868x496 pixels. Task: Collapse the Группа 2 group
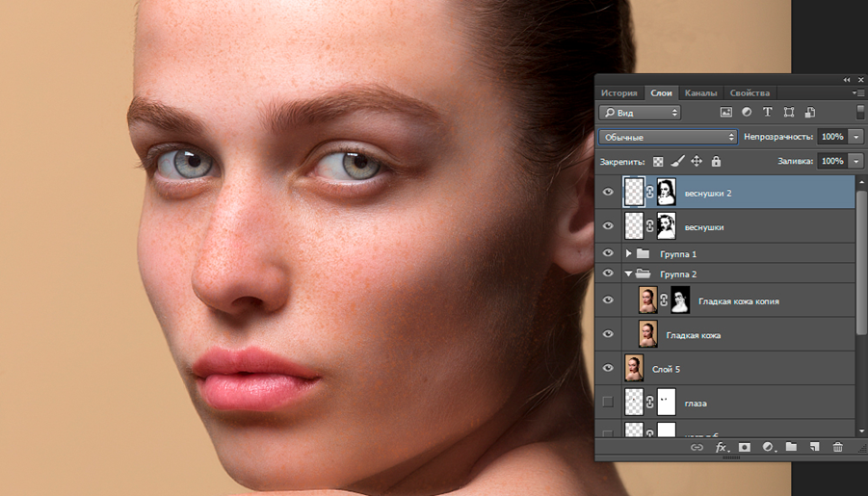[628, 274]
